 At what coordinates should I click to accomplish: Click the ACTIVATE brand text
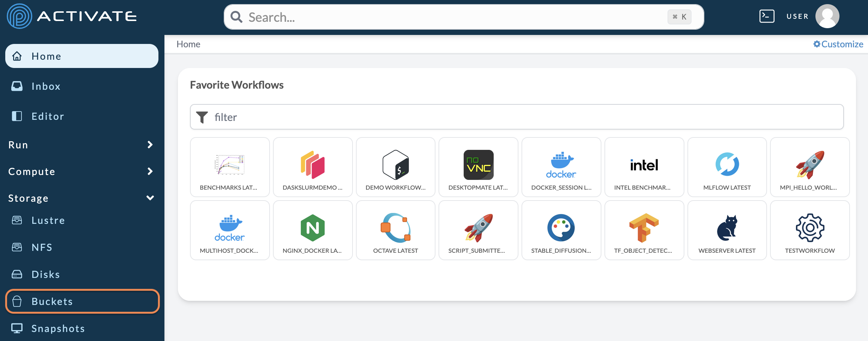87,16
